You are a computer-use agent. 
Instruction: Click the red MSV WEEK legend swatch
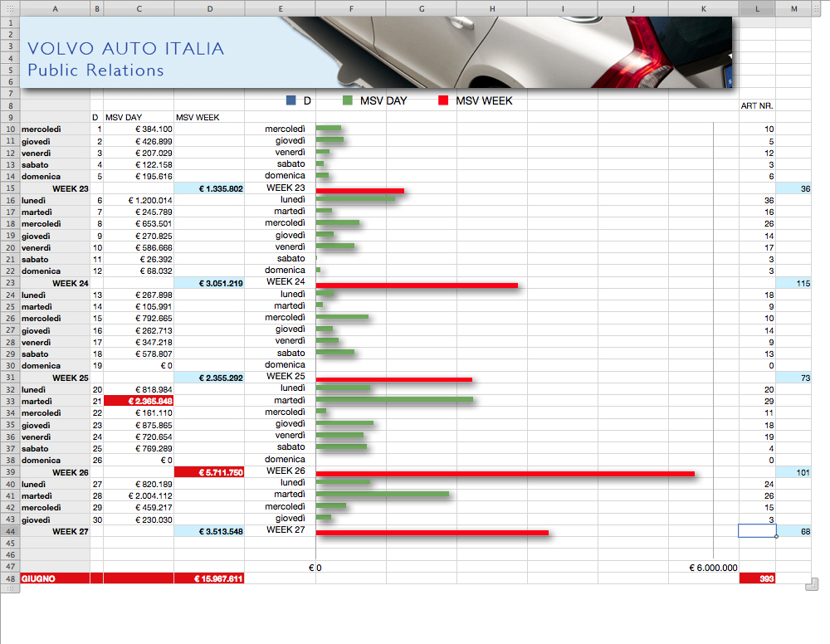443,101
